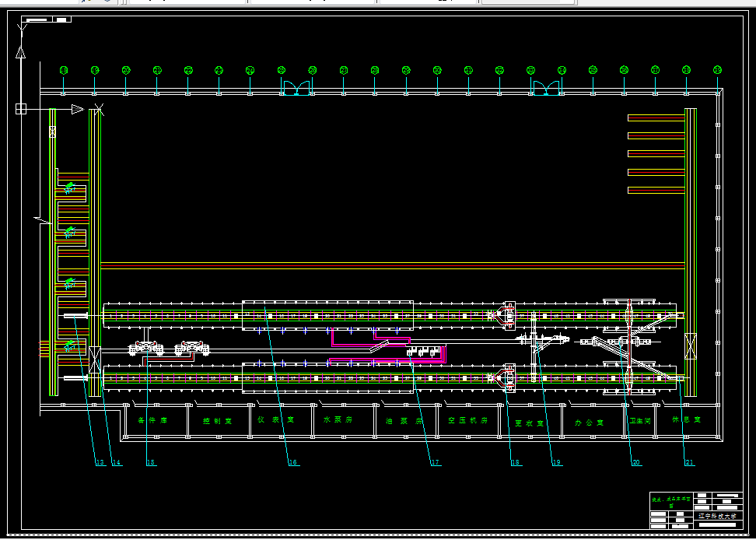The image size is (756, 540).
Task: Click the 仪表室 room label
Action: pyautogui.click(x=276, y=419)
